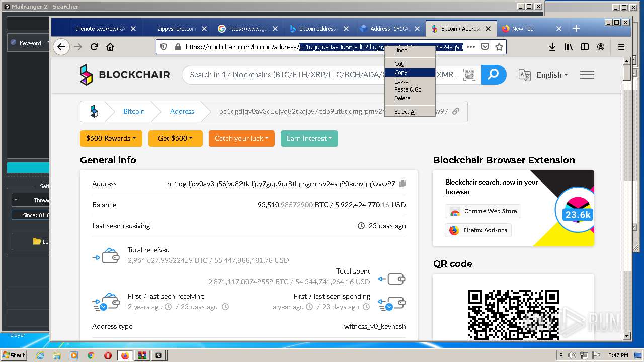Choose Select All from the context menu
This screenshot has width=644, height=362.
pos(410,112)
